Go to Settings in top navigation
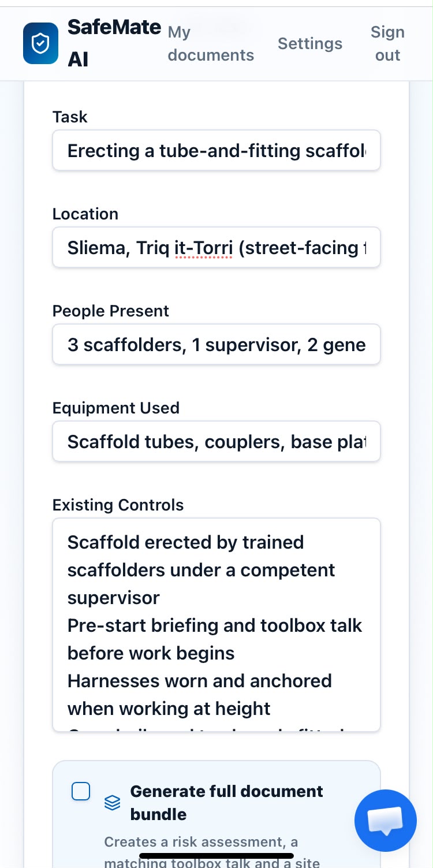433x868 pixels. (310, 44)
